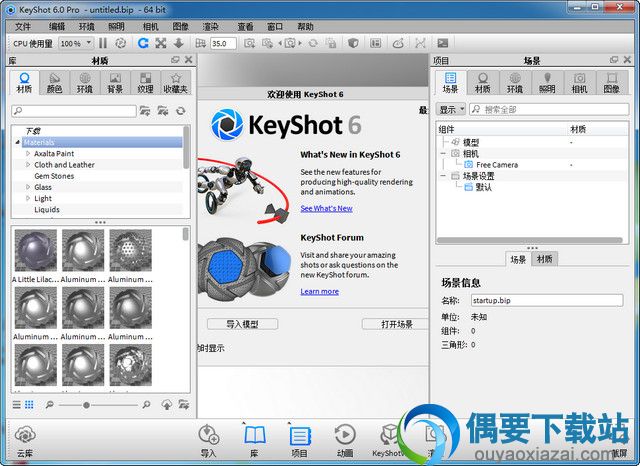Click the refresh icon beside library search
Screen dimensions: 640x466
[180, 111]
